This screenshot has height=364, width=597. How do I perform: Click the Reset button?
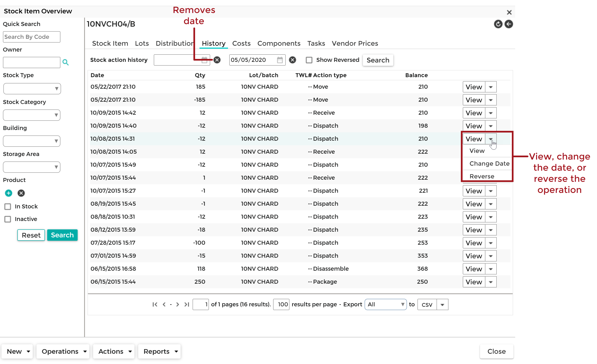[x=31, y=235]
